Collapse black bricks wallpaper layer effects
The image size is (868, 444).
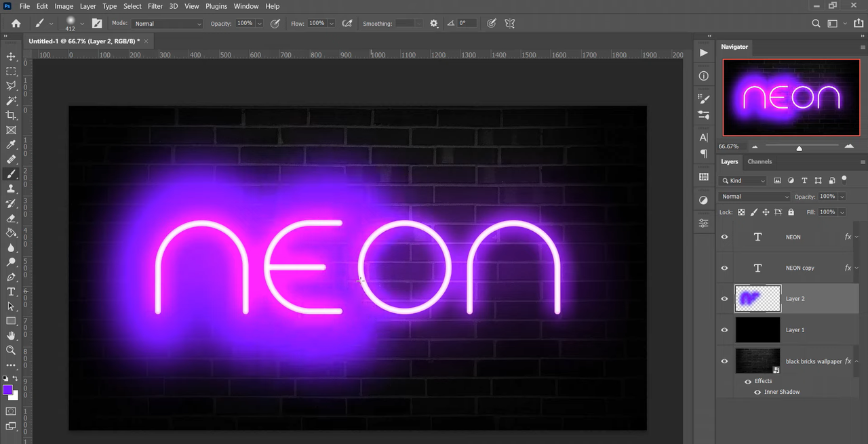[x=856, y=361]
